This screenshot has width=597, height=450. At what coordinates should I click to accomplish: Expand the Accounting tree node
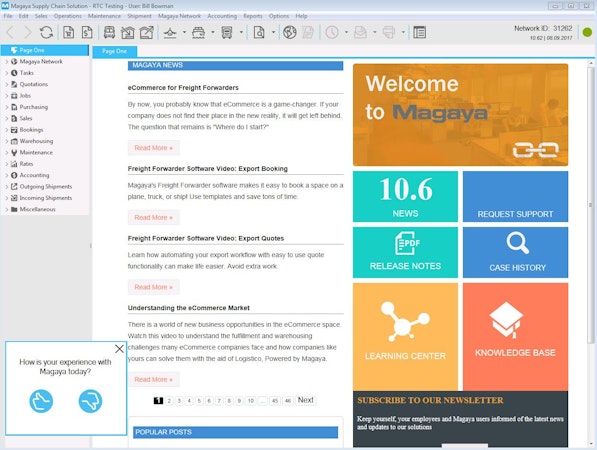[x=7, y=175]
